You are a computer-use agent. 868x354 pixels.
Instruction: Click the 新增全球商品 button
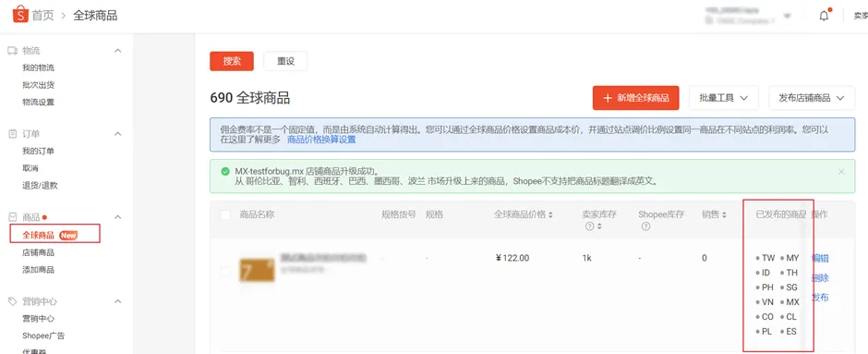[636, 98]
